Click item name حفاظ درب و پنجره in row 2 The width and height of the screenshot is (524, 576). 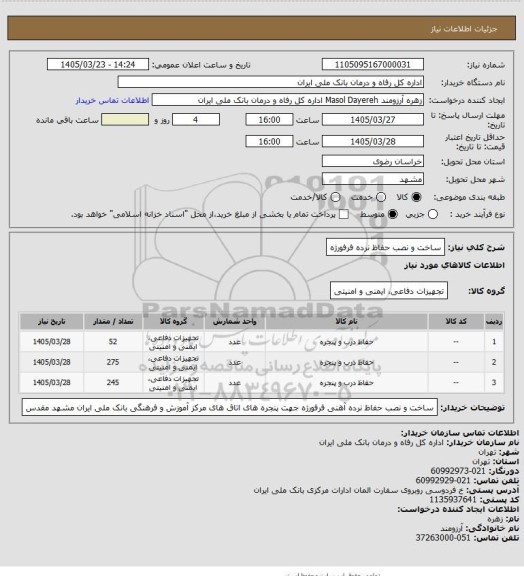click(x=347, y=362)
